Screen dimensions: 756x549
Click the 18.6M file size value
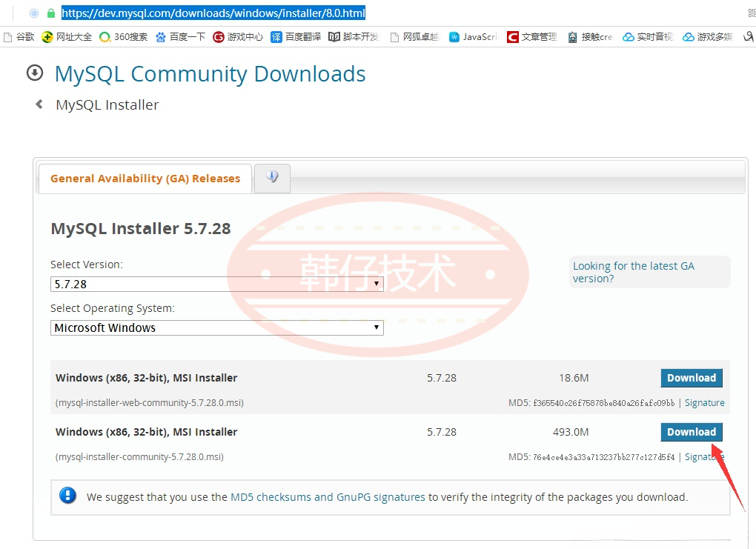pos(574,378)
